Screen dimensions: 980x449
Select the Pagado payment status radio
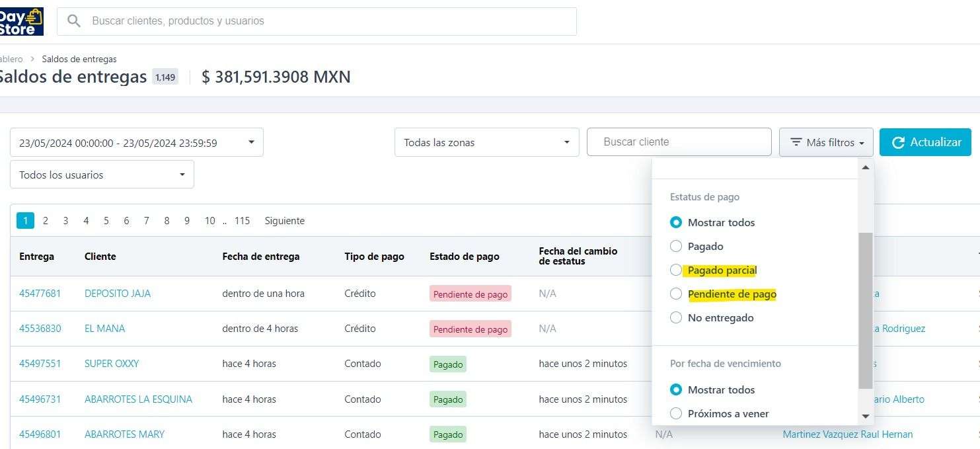click(675, 246)
